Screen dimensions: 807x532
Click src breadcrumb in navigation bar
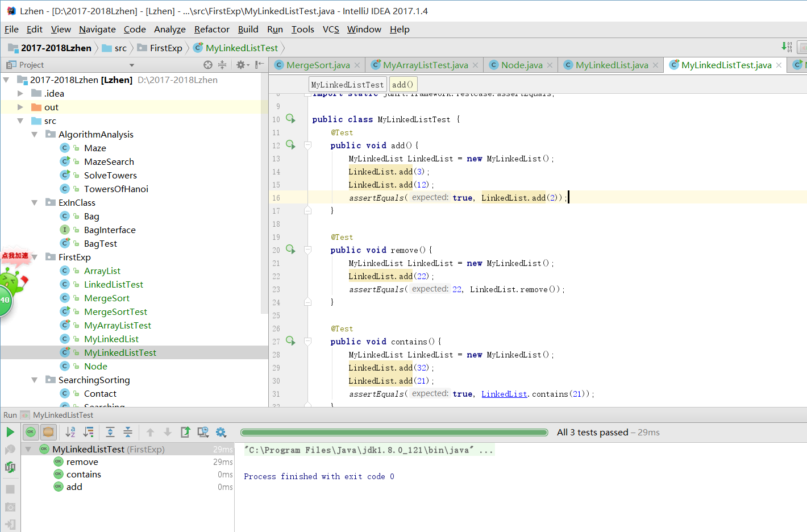pos(114,48)
